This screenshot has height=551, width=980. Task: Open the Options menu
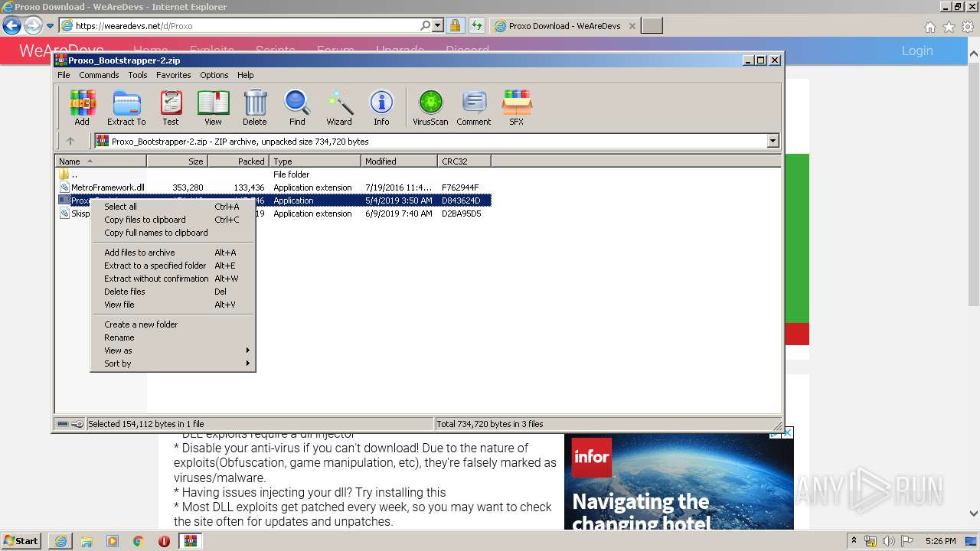tap(214, 75)
